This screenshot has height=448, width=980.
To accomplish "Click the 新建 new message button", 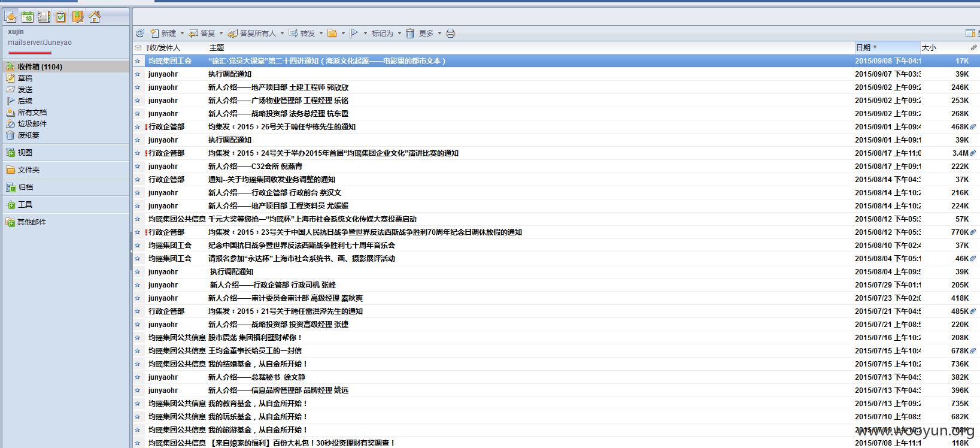I will pos(163,34).
